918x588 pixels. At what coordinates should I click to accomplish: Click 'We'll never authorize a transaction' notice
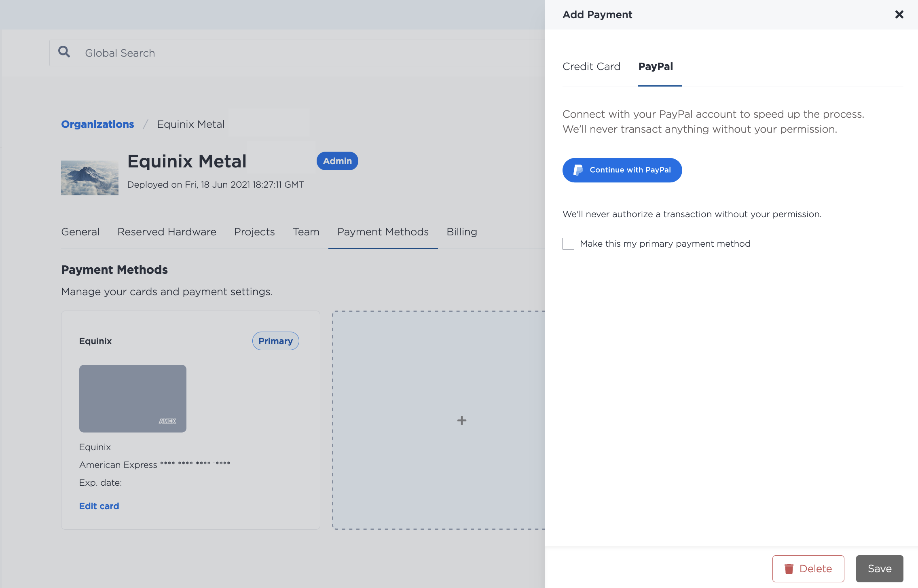[692, 214]
